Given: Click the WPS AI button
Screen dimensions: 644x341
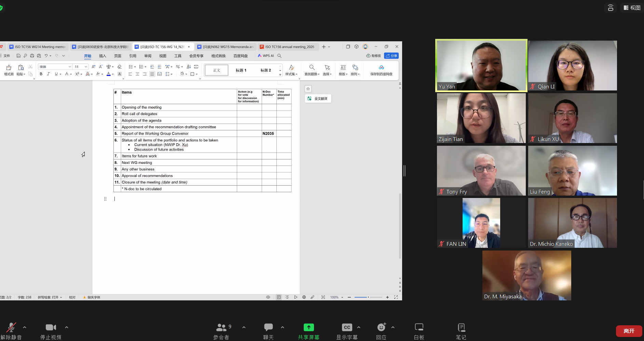Looking at the screenshot, I should tap(266, 56).
